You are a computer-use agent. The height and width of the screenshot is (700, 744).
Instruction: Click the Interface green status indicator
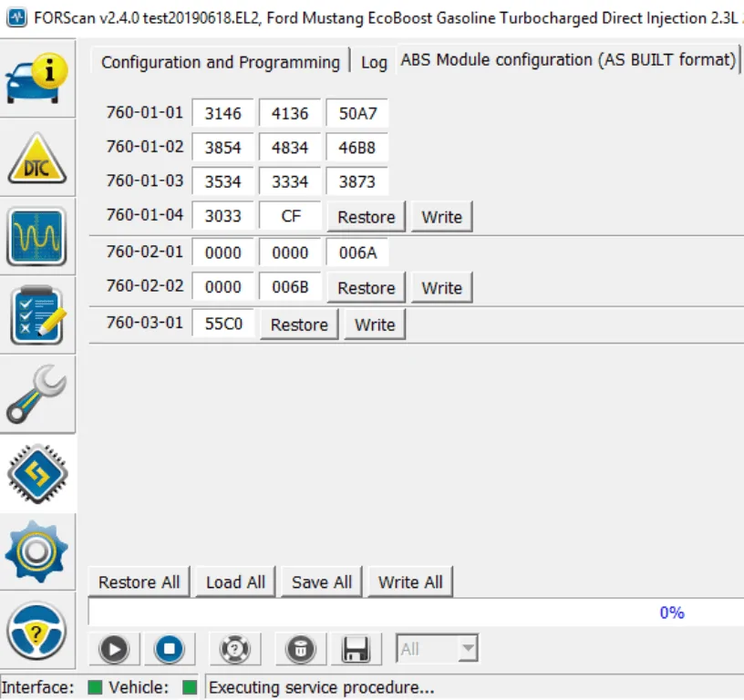coord(96,687)
